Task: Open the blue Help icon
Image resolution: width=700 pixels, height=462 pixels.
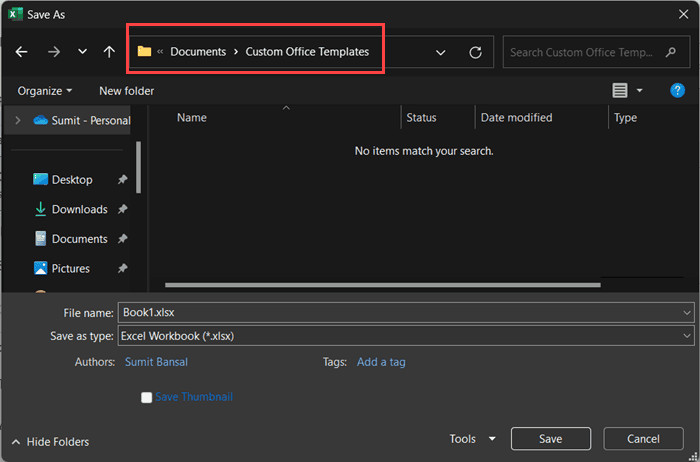Action: click(x=677, y=91)
